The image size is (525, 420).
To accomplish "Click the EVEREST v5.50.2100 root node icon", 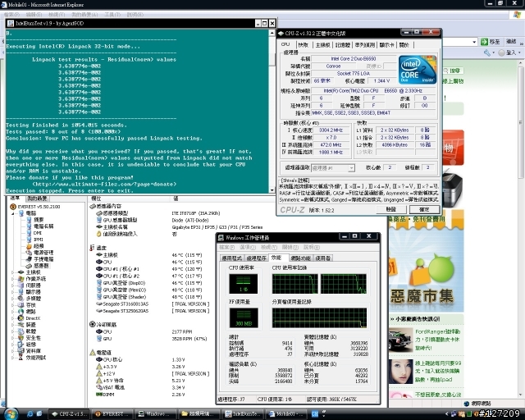I will coord(13,207).
